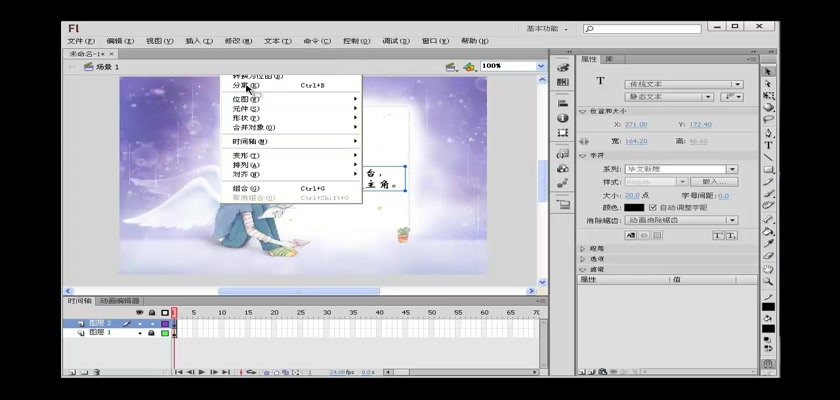
Task: Click the Play button in timeline
Action: (202, 372)
